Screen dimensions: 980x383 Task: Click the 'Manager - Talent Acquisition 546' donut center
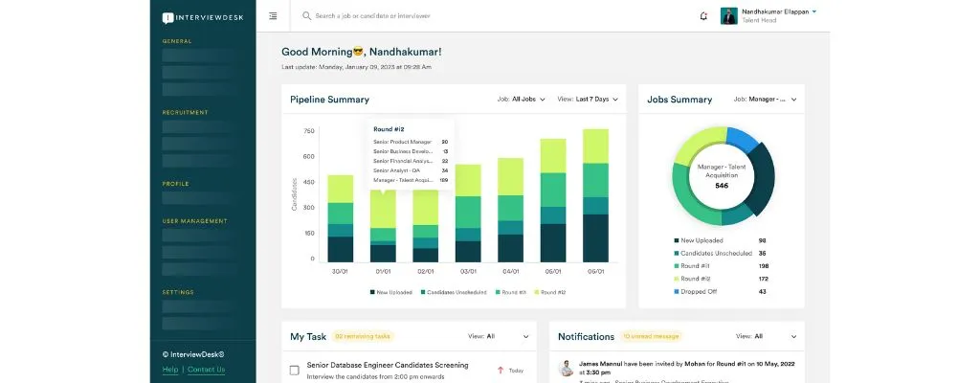pos(722,176)
